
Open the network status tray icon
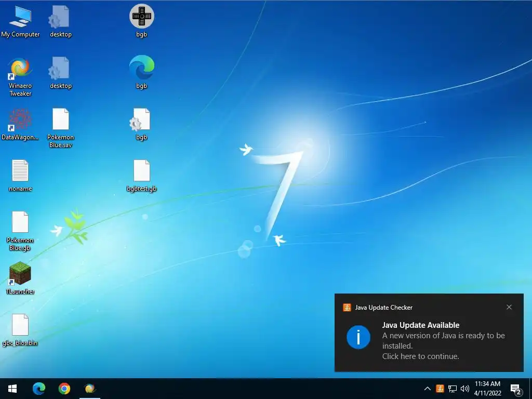pos(453,389)
